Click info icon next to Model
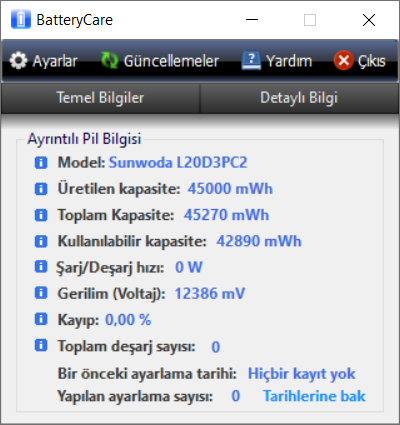Viewport: 400px width, 425px height. click(x=41, y=163)
